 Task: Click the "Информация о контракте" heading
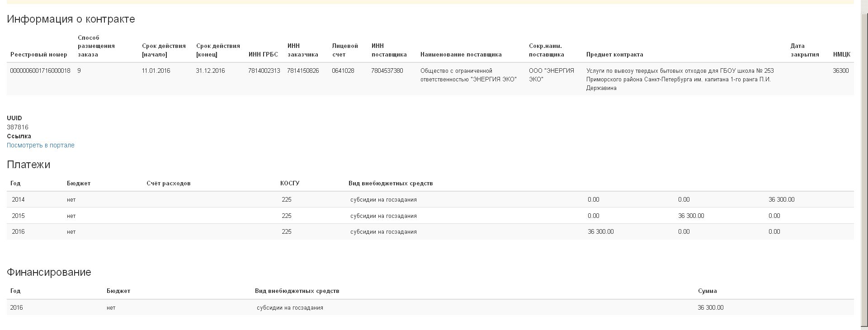tap(71, 19)
